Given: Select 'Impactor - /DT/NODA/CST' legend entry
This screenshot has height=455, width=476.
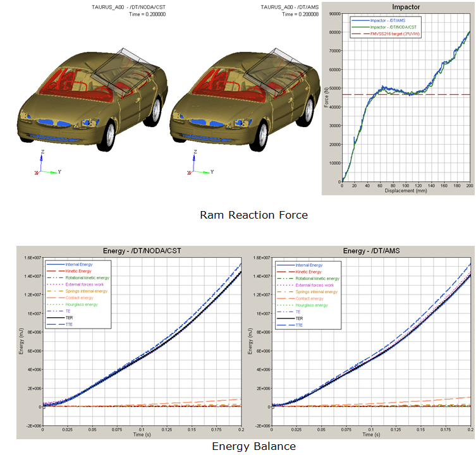Looking at the screenshot, I should click(x=394, y=27).
